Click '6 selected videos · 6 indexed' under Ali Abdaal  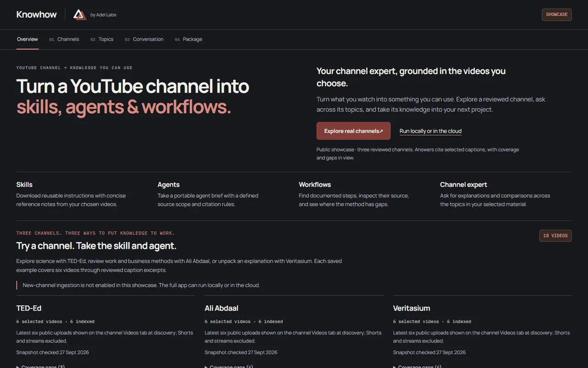pos(244,322)
